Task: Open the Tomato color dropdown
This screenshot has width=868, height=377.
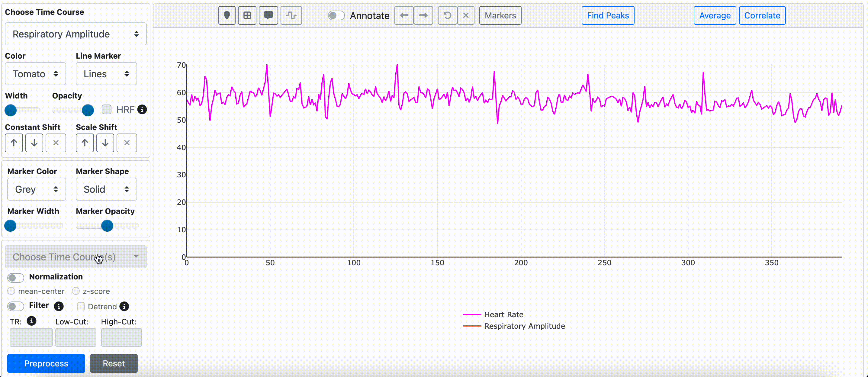Action: (35, 74)
